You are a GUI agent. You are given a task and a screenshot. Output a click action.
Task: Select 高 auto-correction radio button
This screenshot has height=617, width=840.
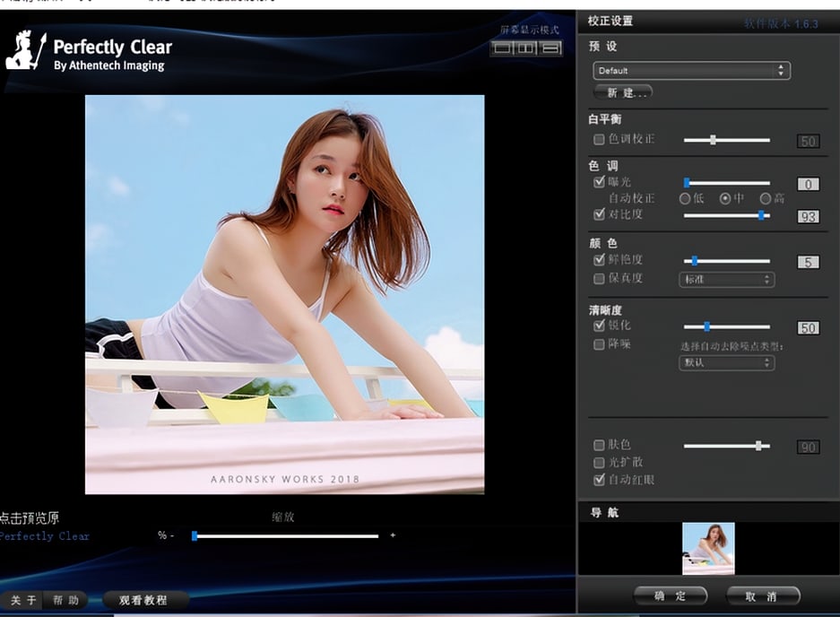[x=766, y=199]
